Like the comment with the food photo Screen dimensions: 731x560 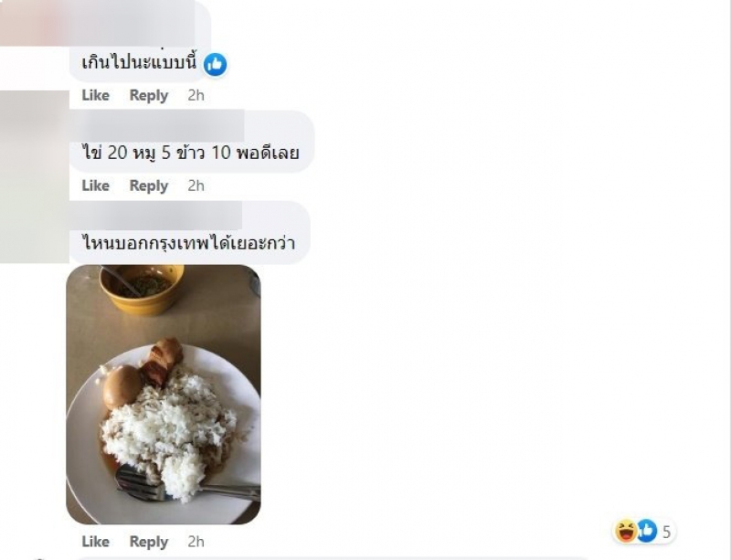(96, 542)
